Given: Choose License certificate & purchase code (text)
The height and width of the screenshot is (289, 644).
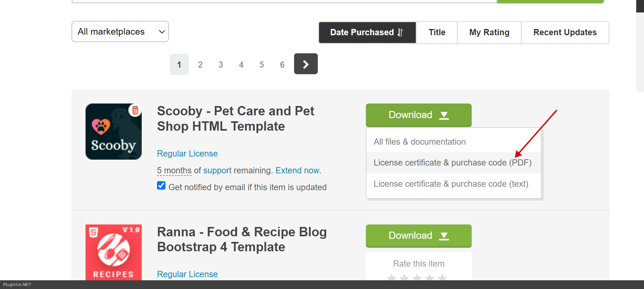Looking at the screenshot, I should (x=451, y=184).
